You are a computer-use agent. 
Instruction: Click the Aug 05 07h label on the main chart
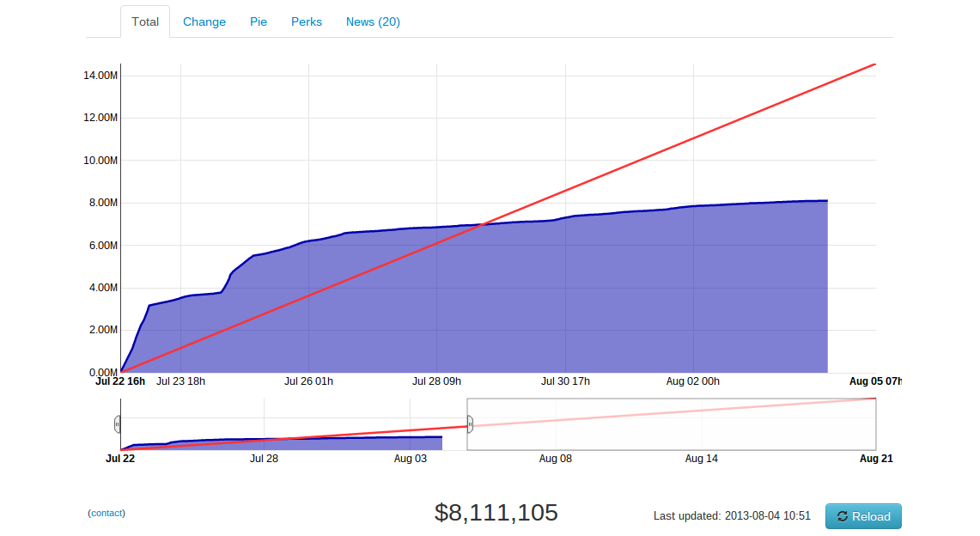tap(877, 381)
